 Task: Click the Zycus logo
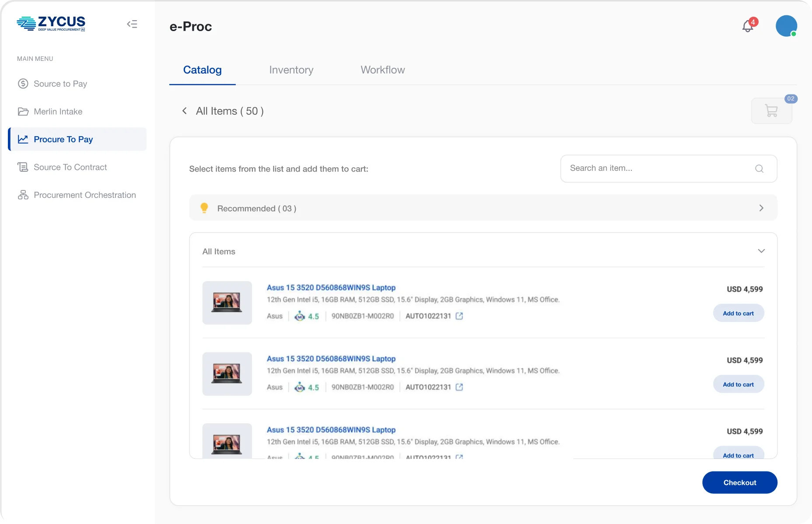[51, 24]
